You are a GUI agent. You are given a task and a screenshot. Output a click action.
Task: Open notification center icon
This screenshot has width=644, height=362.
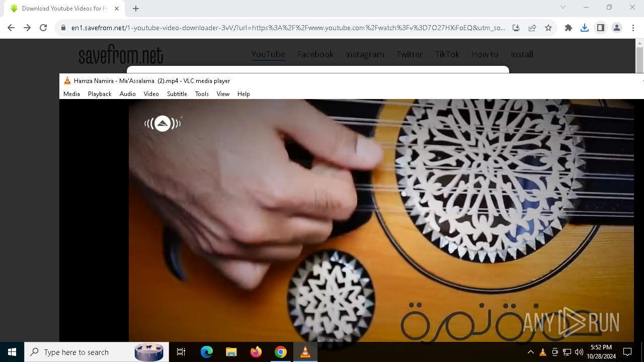pos(627,352)
